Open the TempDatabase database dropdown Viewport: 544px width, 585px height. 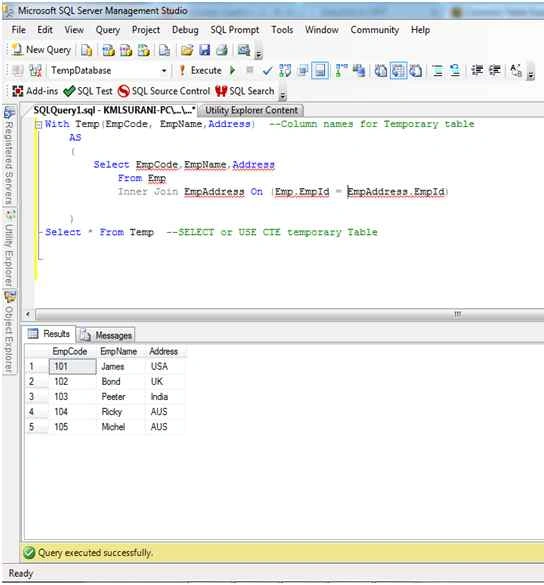point(164,71)
